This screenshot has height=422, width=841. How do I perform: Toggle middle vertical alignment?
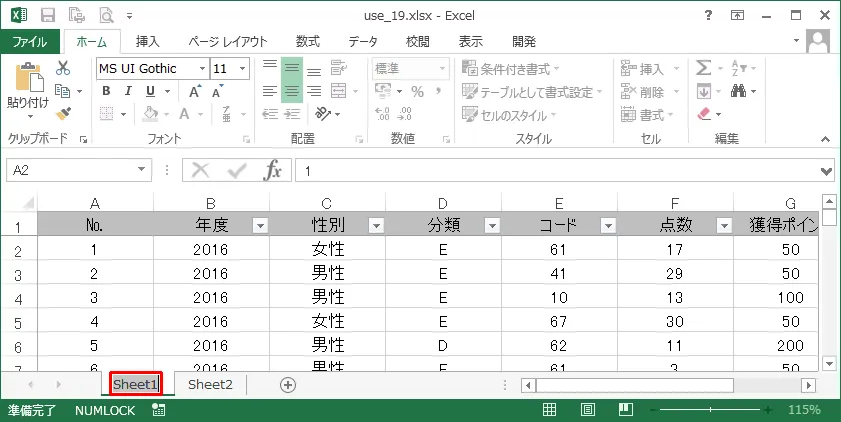click(292, 68)
